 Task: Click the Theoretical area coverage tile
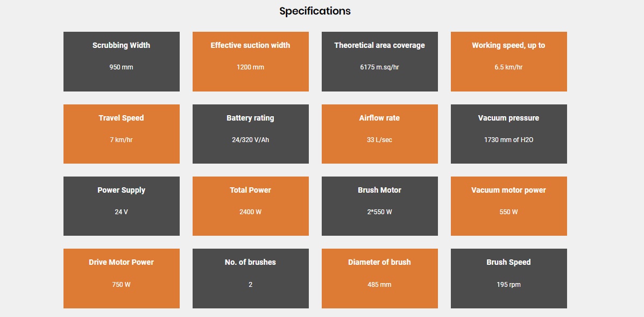379,61
